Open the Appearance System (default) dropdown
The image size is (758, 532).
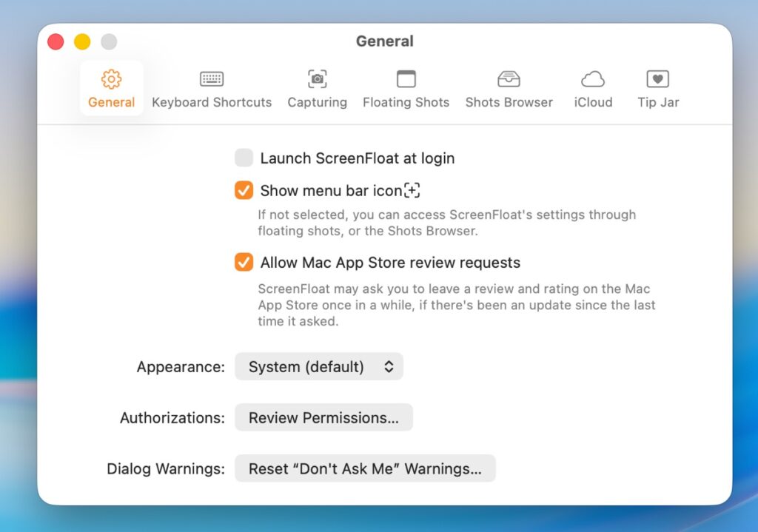click(x=318, y=367)
